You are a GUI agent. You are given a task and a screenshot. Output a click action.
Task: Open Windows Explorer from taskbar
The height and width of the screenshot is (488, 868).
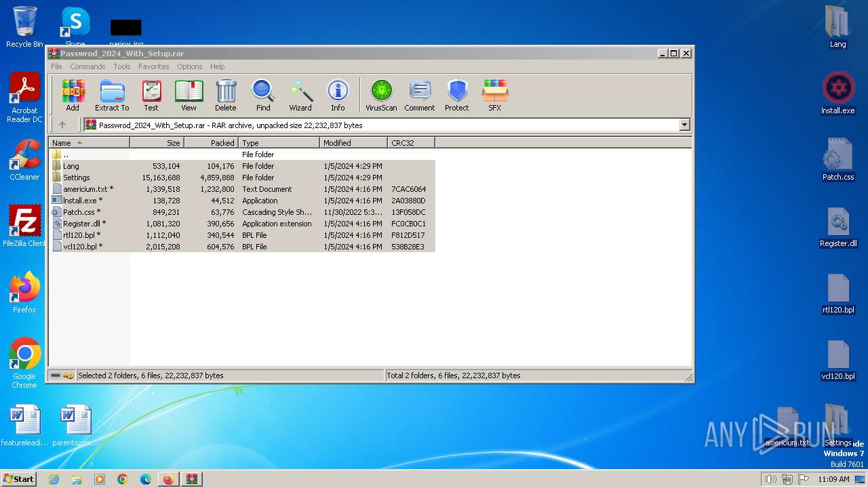[x=77, y=479]
